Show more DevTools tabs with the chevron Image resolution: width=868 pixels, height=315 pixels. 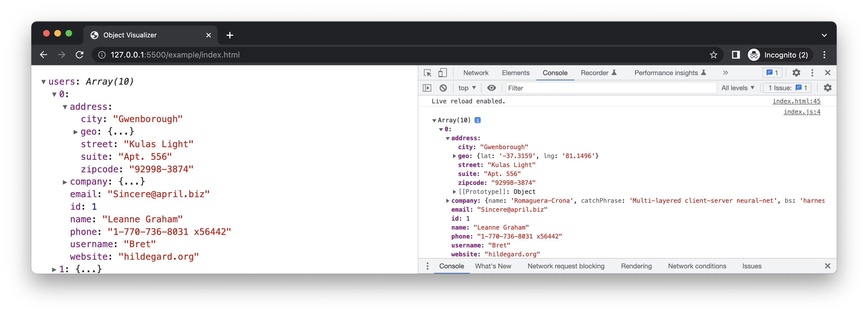coord(725,73)
